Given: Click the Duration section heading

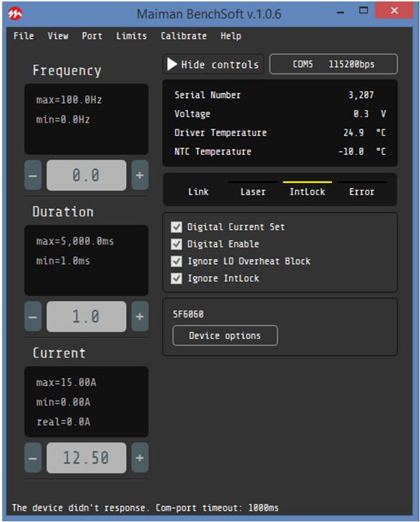Looking at the screenshot, I should point(63,212).
